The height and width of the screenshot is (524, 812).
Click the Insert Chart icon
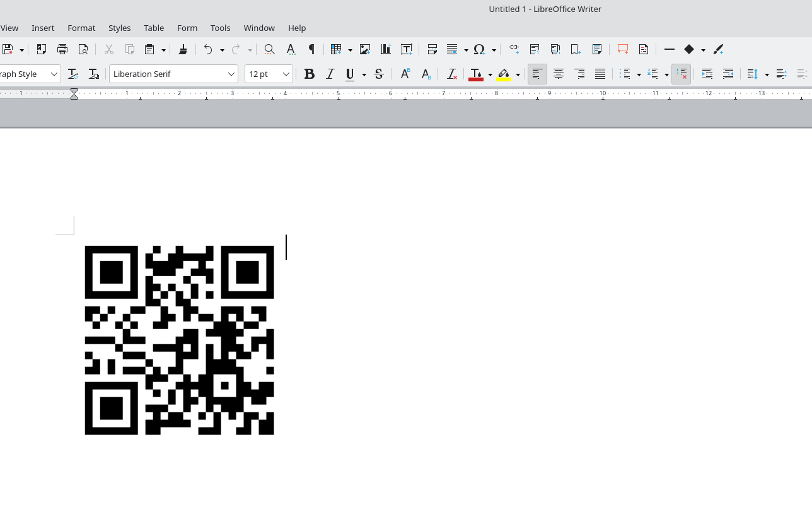[x=386, y=49]
